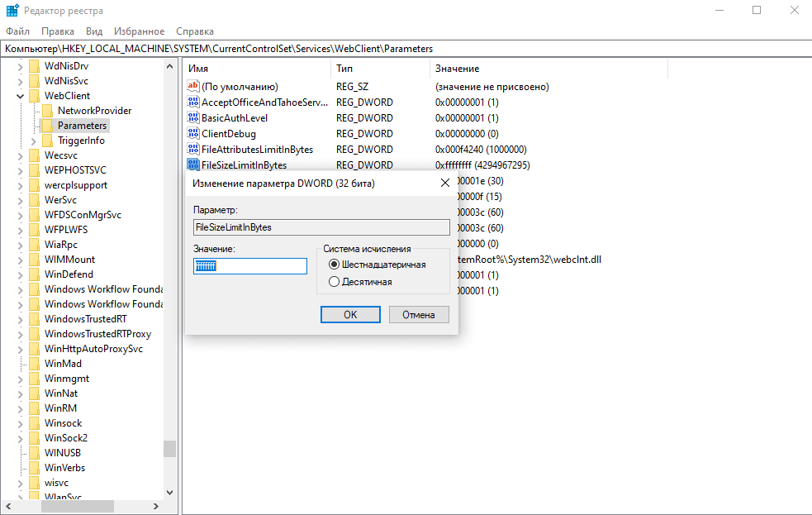Click the Значение input field
This screenshot has width=812, height=515.
point(249,266)
